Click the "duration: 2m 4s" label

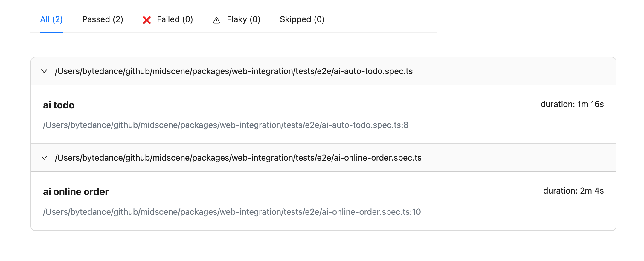[573, 191]
